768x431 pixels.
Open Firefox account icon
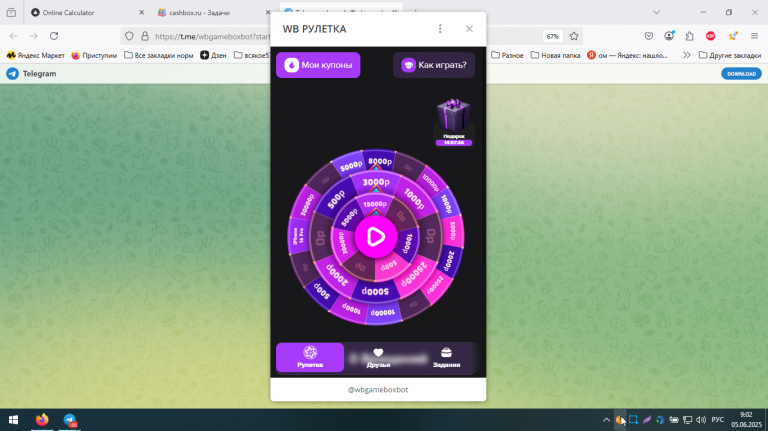669,36
